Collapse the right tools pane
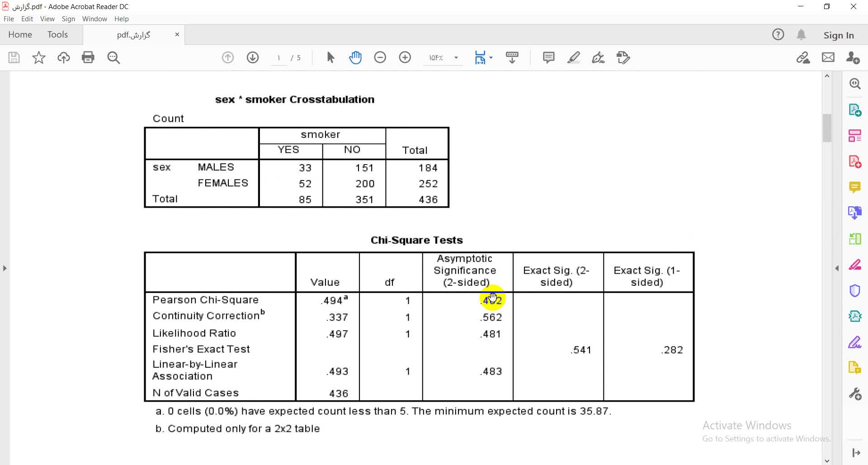Image resolution: width=868 pixels, height=465 pixels. pos(837,268)
